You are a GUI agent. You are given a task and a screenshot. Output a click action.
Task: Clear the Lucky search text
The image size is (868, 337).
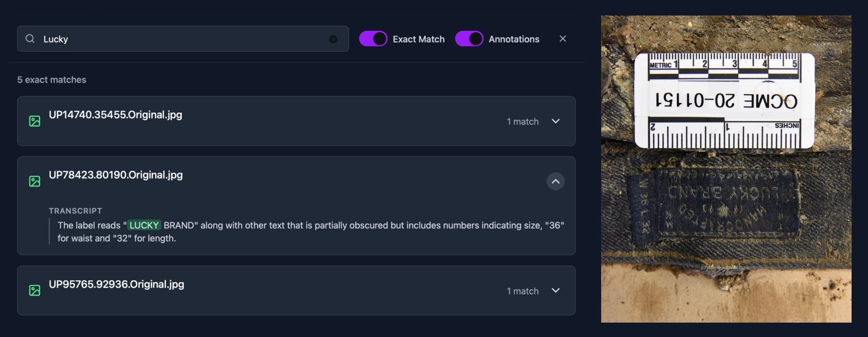coord(333,39)
